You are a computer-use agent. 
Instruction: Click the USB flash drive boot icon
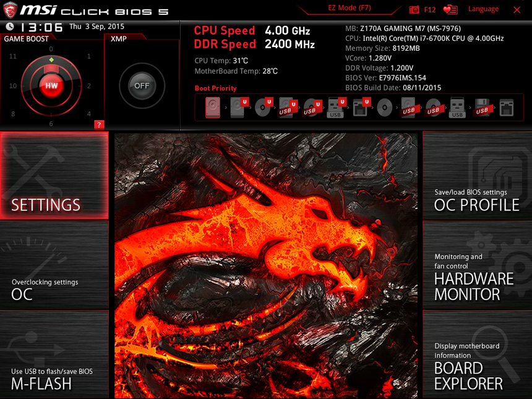pyautogui.click(x=334, y=108)
